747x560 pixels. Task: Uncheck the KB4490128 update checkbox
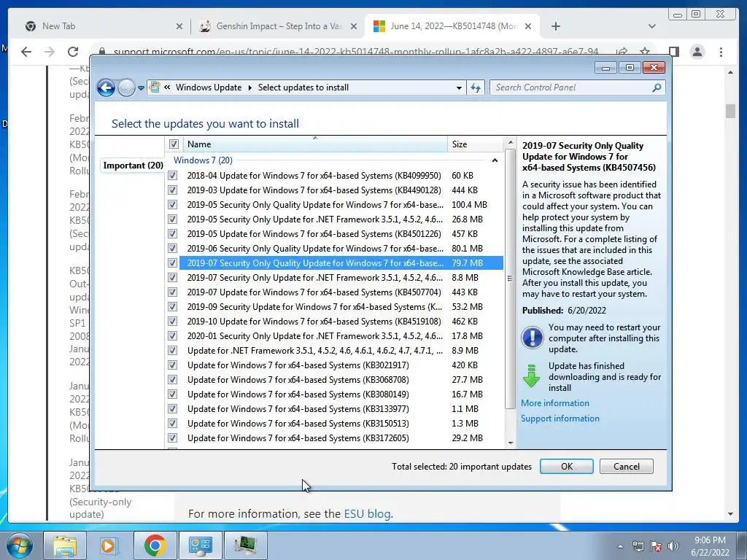(172, 190)
